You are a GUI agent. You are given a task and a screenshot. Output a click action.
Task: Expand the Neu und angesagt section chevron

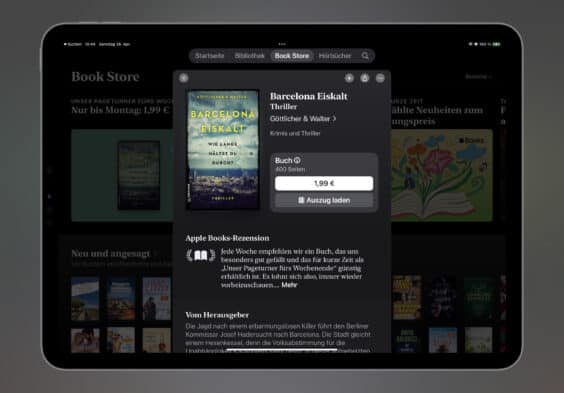coord(156,254)
